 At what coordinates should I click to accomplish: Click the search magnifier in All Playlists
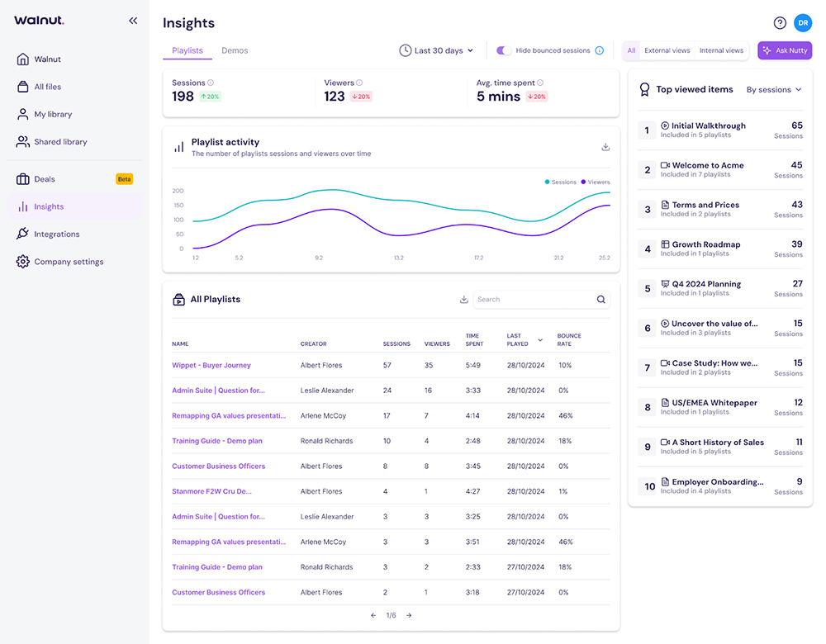tap(601, 300)
